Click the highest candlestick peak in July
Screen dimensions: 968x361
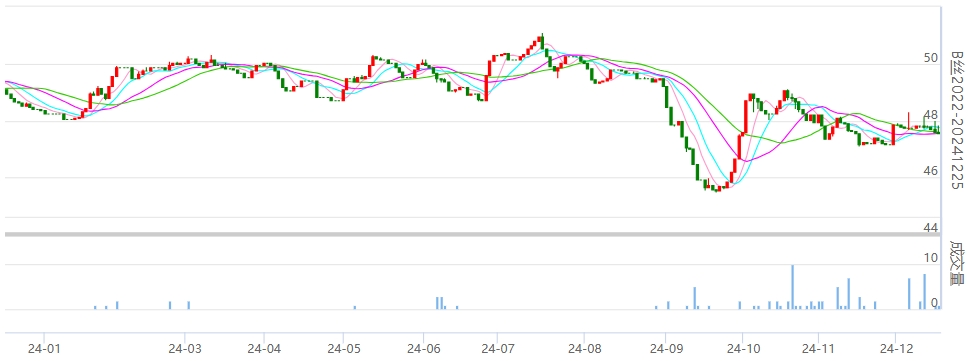click(541, 41)
